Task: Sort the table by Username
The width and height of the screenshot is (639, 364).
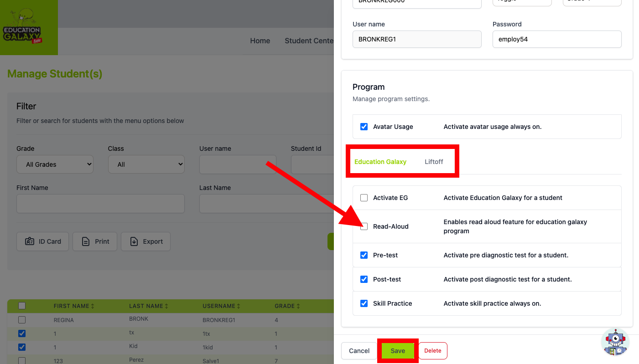Action: (x=222, y=306)
